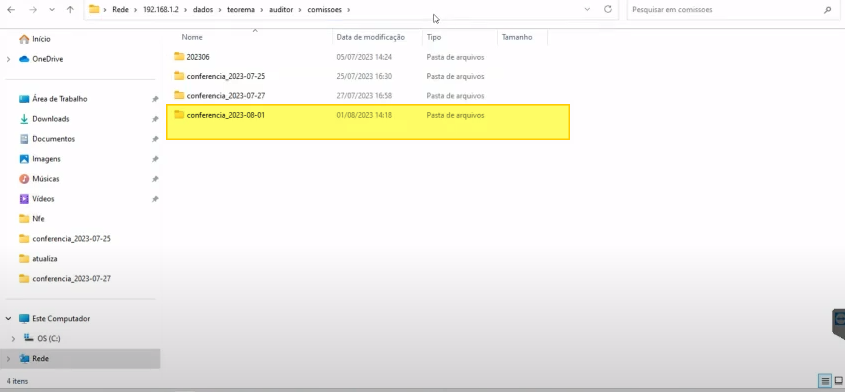Viewport: 845px width, 392px height.
Task: Sort by 'Tipo' column header
Action: tap(434, 37)
